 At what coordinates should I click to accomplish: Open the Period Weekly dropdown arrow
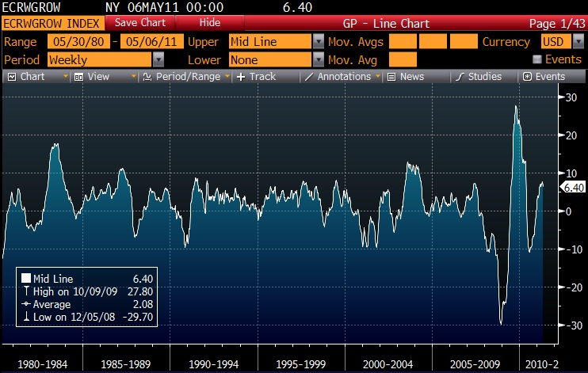click(158, 59)
